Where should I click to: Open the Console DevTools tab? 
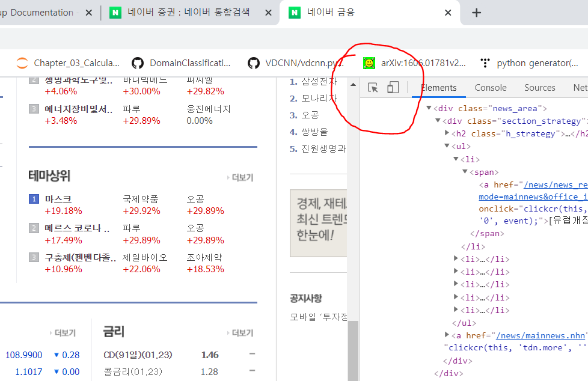[x=491, y=88]
